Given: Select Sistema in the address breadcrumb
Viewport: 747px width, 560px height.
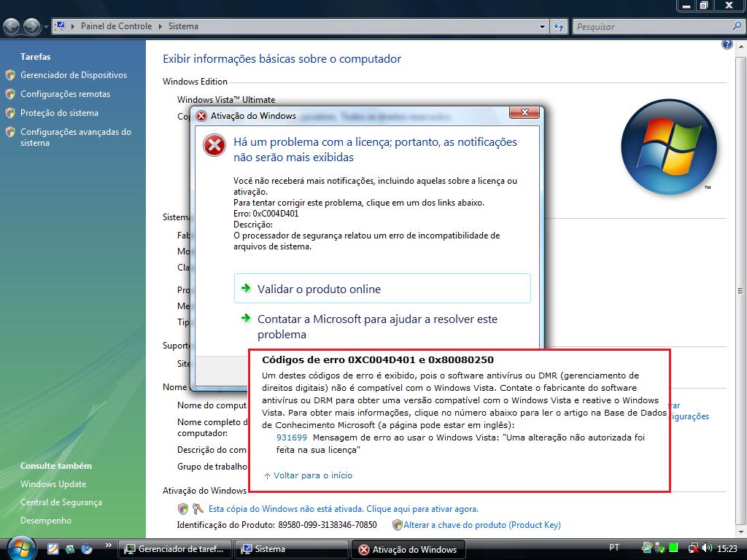Looking at the screenshot, I should point(183,26).
